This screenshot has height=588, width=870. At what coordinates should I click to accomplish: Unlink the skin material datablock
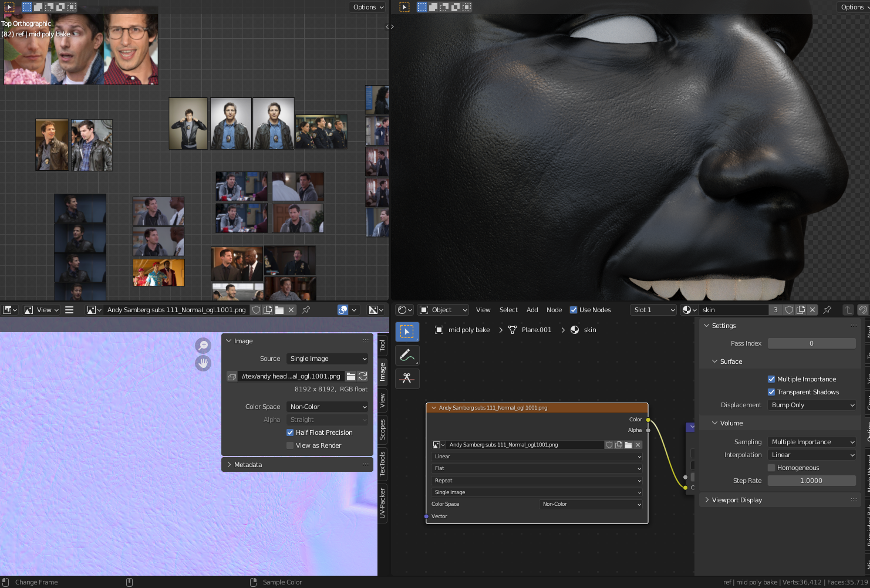click(x=812, y=310)
